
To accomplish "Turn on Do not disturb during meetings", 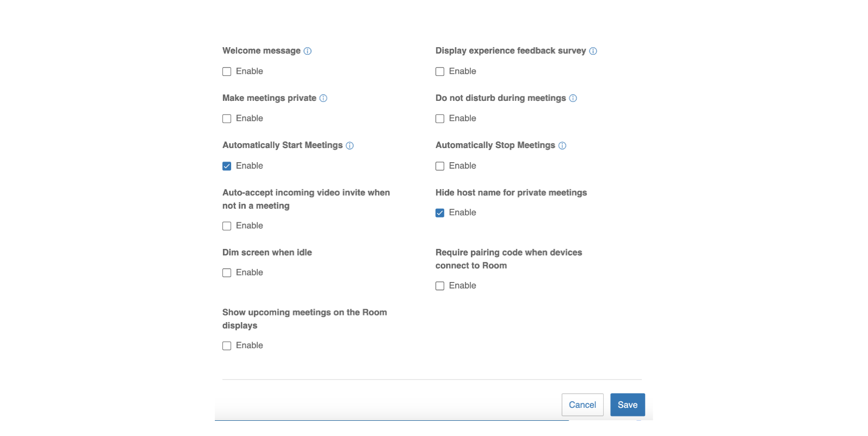I will (440, 119).
